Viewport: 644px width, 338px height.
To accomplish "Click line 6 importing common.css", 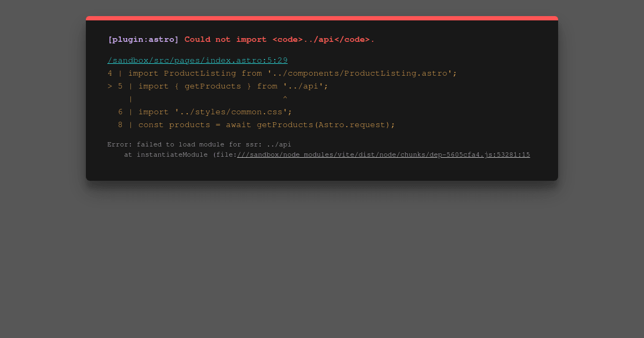I will pos(215,112).
